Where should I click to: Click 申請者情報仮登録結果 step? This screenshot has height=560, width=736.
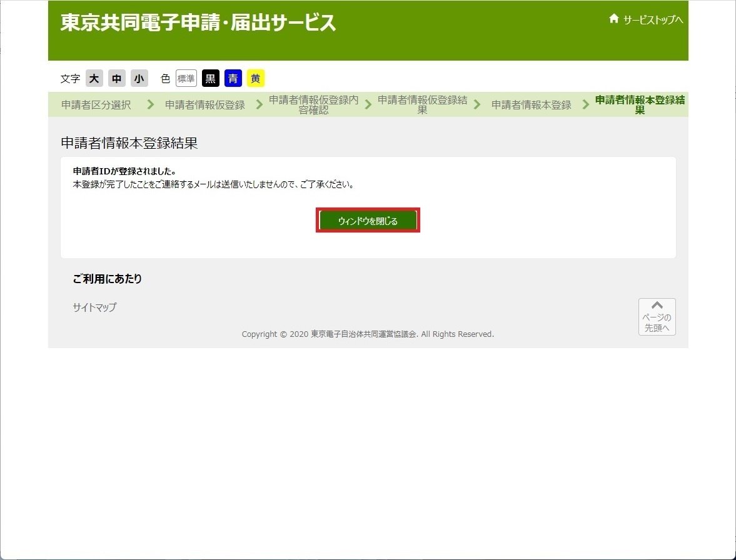(423, 104)
